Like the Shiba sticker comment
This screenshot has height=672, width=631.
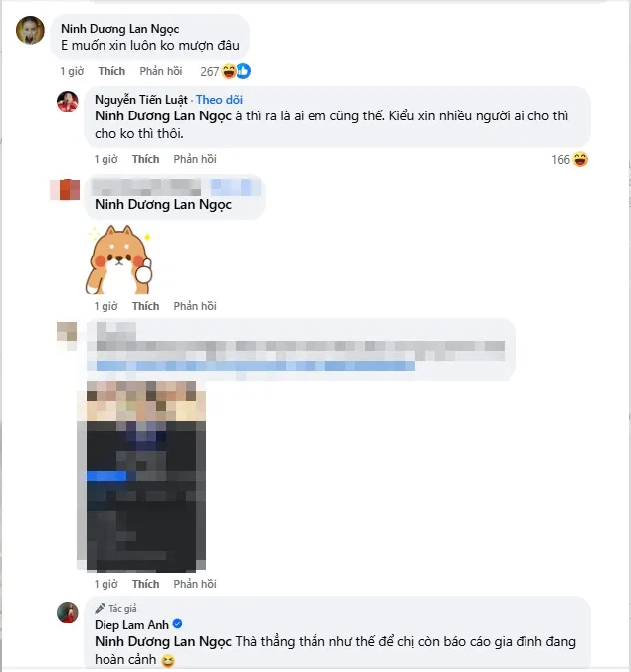point(145,306)
